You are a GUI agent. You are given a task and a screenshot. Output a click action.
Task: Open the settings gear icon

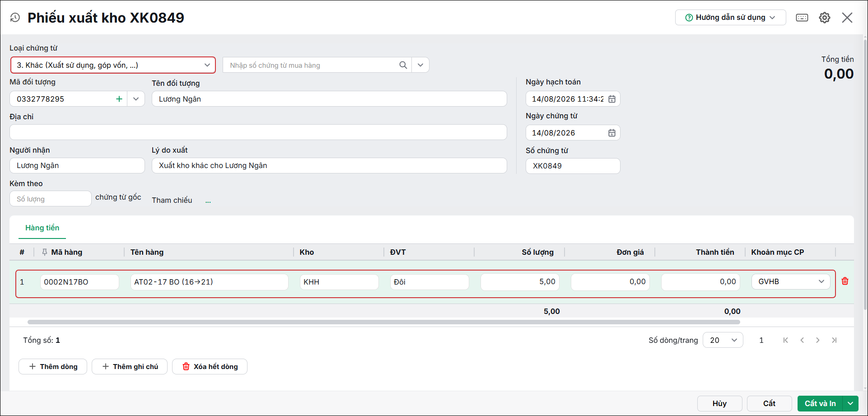(825, 18)
